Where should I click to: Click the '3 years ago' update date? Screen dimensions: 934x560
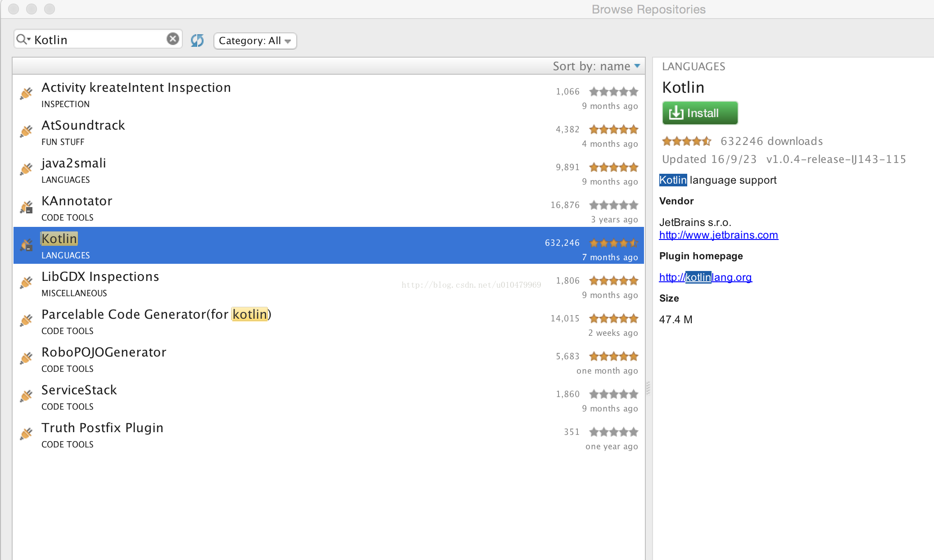614,220
